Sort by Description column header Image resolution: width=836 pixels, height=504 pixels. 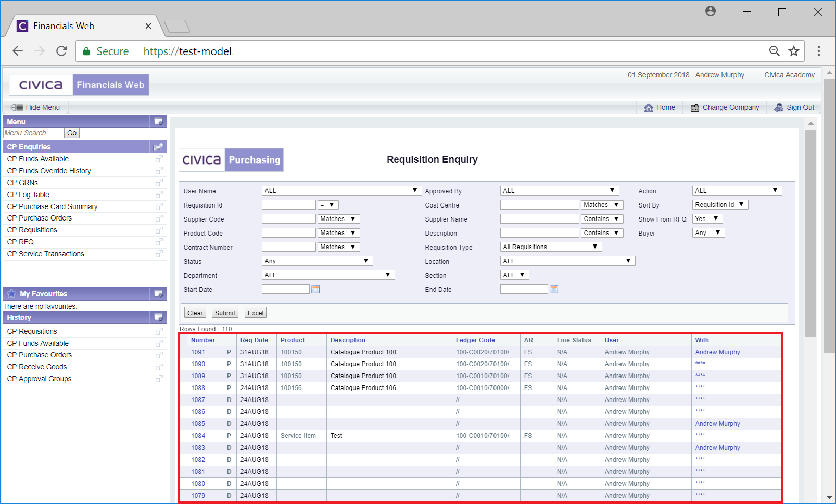coord(348,340)
